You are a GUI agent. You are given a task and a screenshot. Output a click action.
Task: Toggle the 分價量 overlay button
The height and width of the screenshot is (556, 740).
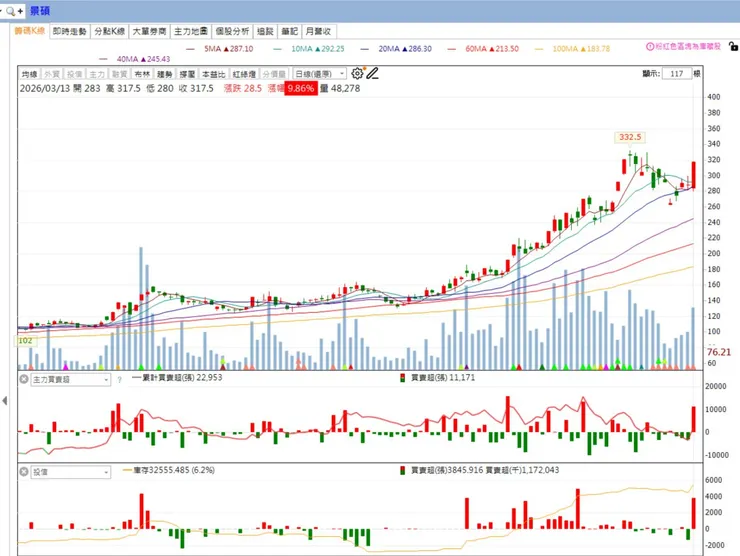point(274,74)
